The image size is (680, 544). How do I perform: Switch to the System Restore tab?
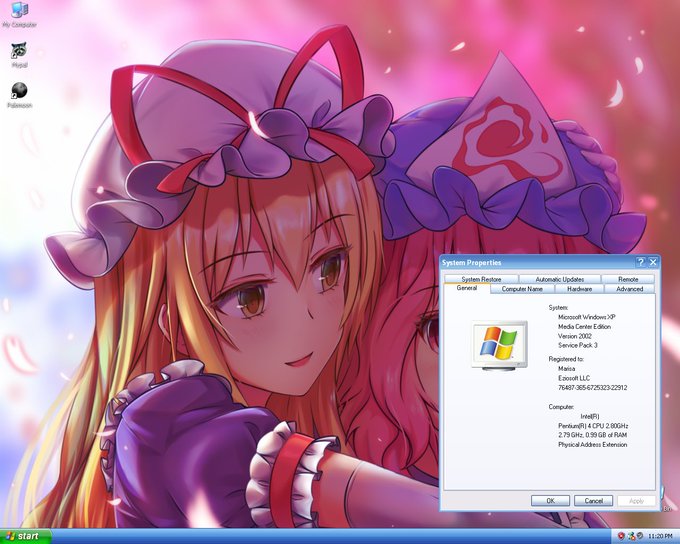coord(481,279)
